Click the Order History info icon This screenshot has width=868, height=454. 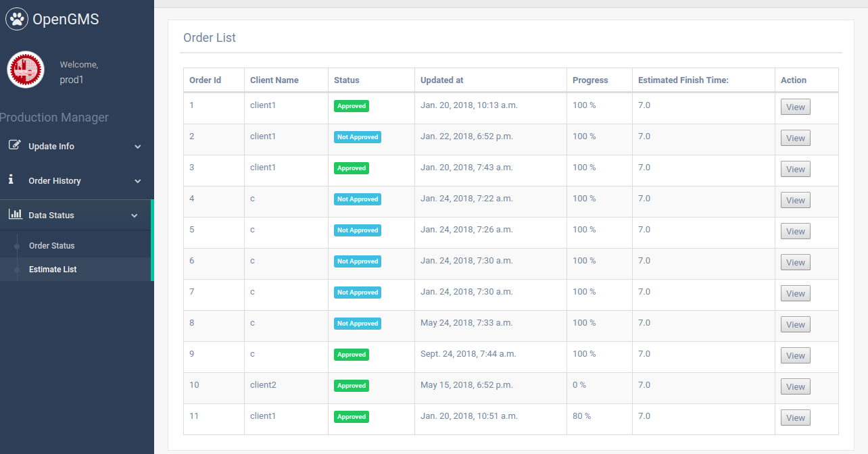(x=11, y=180)
